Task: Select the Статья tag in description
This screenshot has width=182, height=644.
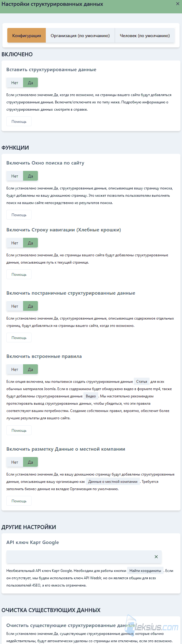Action: [x=142, y=382]
